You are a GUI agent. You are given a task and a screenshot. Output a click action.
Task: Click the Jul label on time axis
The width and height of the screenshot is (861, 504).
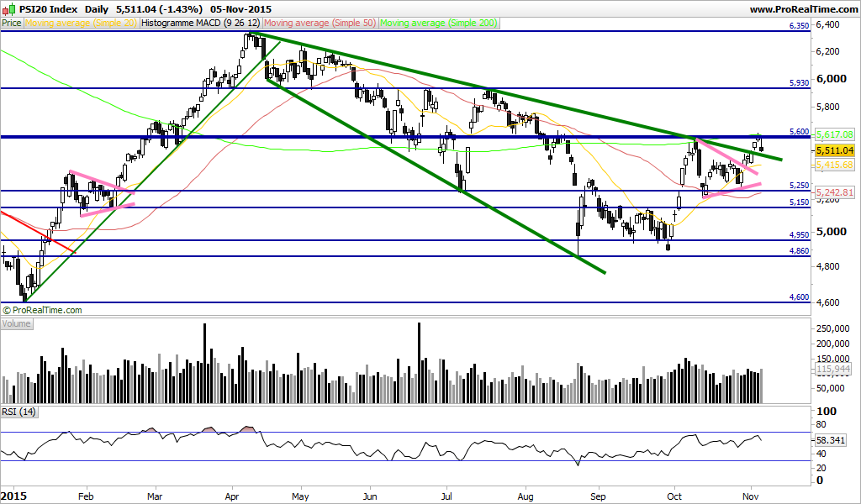pyautogui.click(x=446, y=496)
